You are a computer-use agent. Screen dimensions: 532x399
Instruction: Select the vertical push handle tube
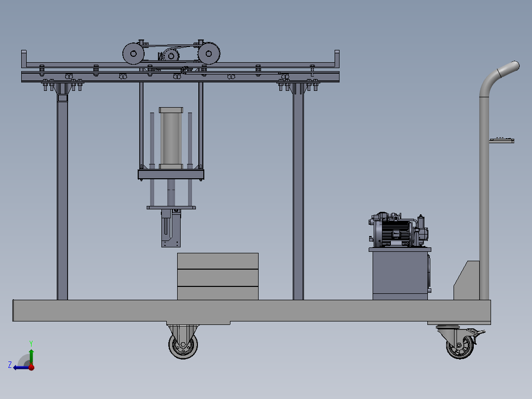click(484, 198)
